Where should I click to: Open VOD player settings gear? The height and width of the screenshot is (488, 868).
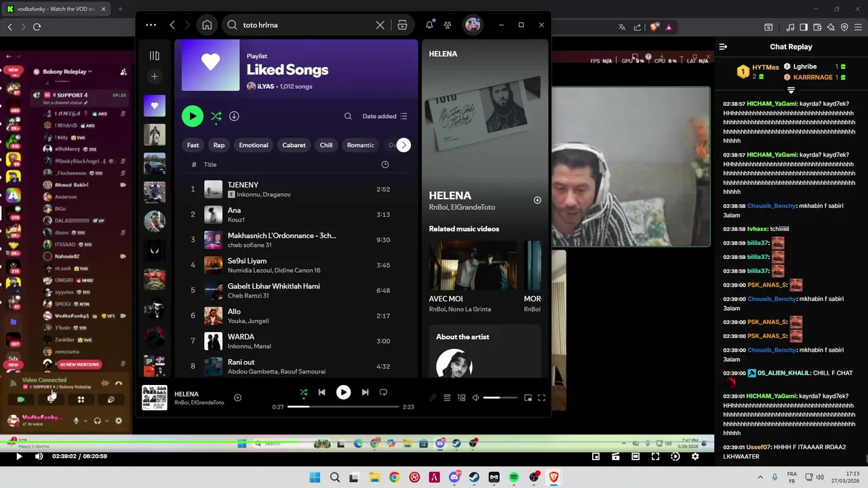[695, 457]
